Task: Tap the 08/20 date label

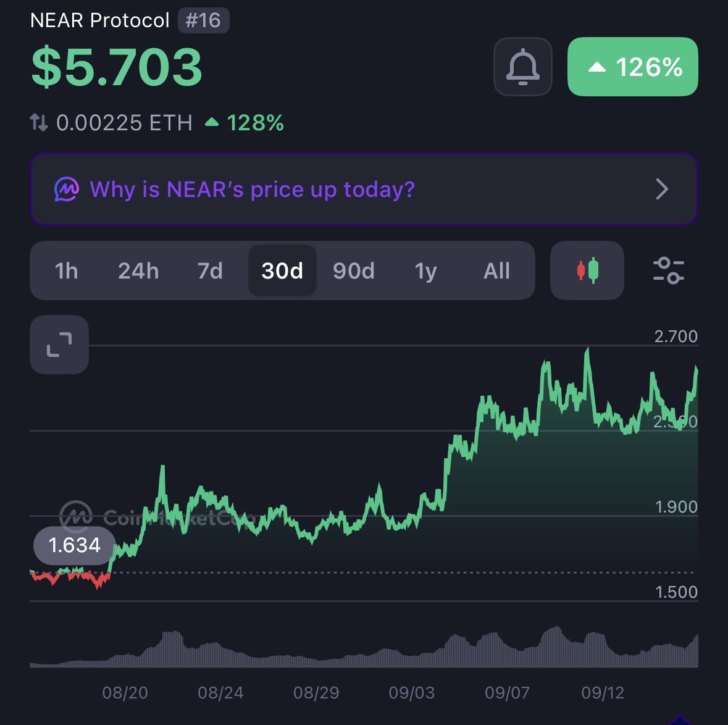Action: coord(125,692)
